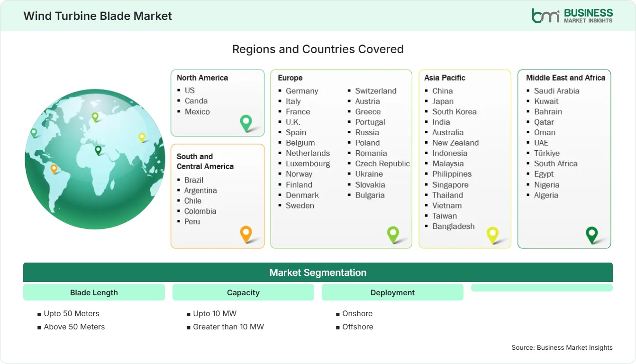The width and height of the screenshot is (636, 364).
Task: Click 'Germany' in the Europe list
Action: (x=302, y=91)
